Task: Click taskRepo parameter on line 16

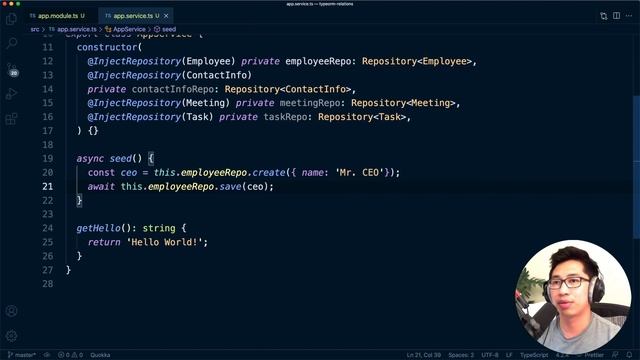Action: pyautogui.click(x=285, y=117)
